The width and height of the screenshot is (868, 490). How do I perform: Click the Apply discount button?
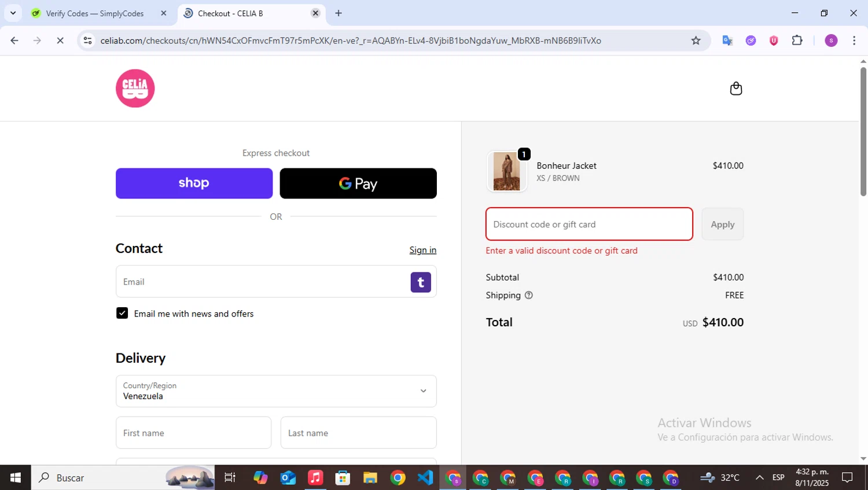click(x=723, y=224)
